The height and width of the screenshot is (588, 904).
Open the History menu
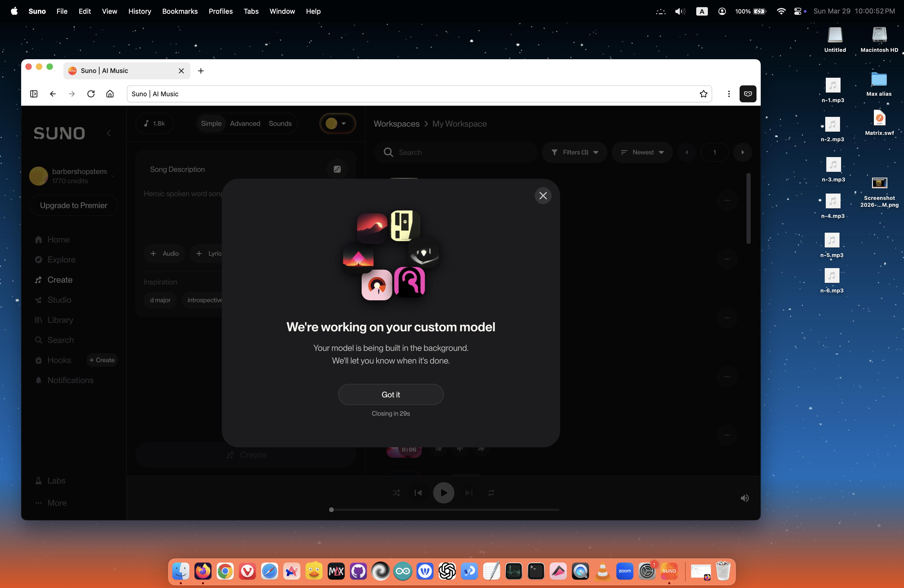coord(139,11)
